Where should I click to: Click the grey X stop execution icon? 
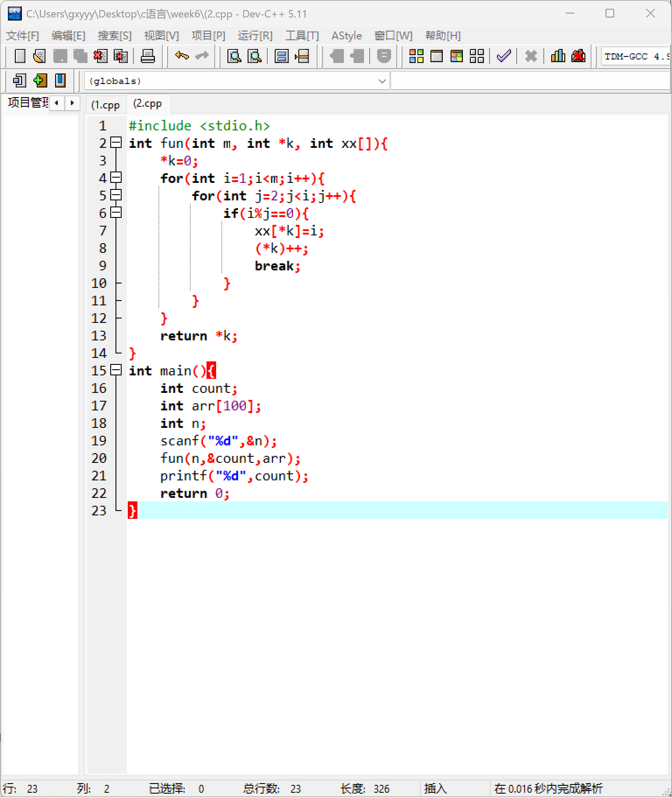(531, 56)
